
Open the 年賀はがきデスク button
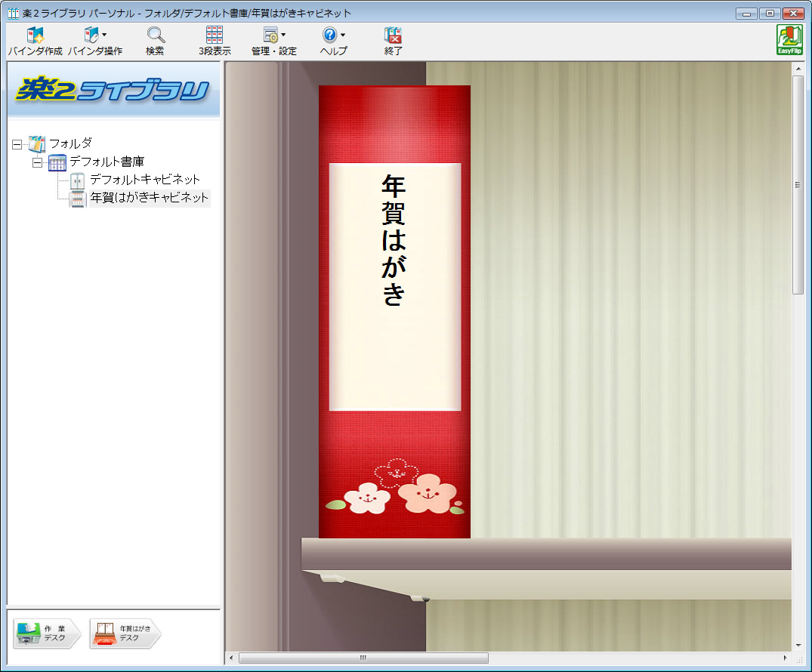click(x=125, y=633)
